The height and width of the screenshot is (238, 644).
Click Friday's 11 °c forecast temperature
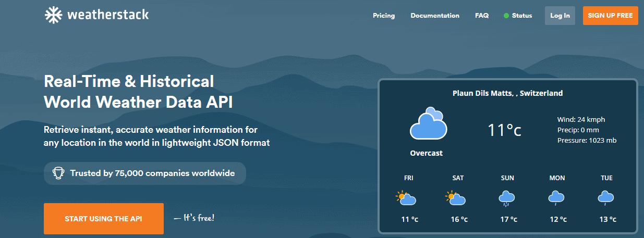409,219
